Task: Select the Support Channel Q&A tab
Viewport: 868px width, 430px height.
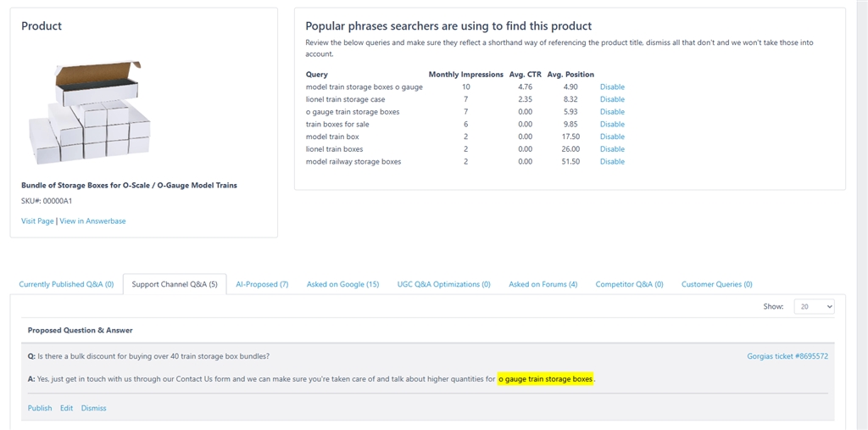Action: [x=175, y=284]
